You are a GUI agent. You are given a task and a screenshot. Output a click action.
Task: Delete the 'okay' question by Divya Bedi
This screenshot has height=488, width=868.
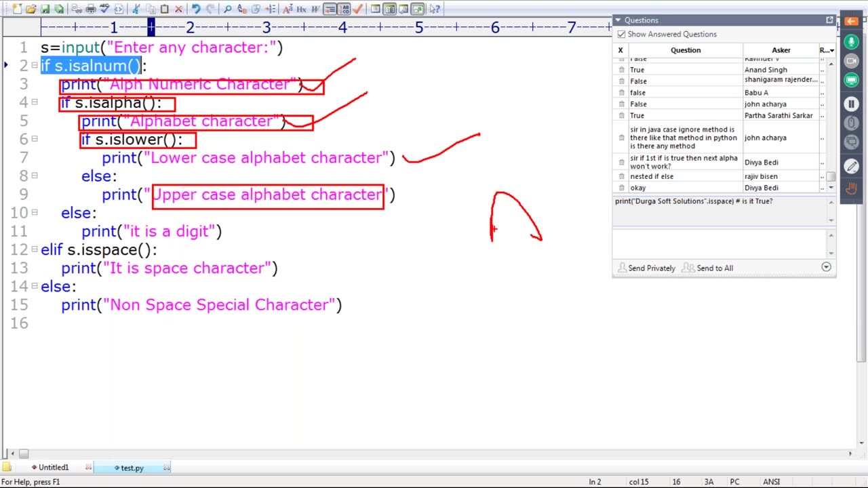pyautogui.click(x=621, y=188)
